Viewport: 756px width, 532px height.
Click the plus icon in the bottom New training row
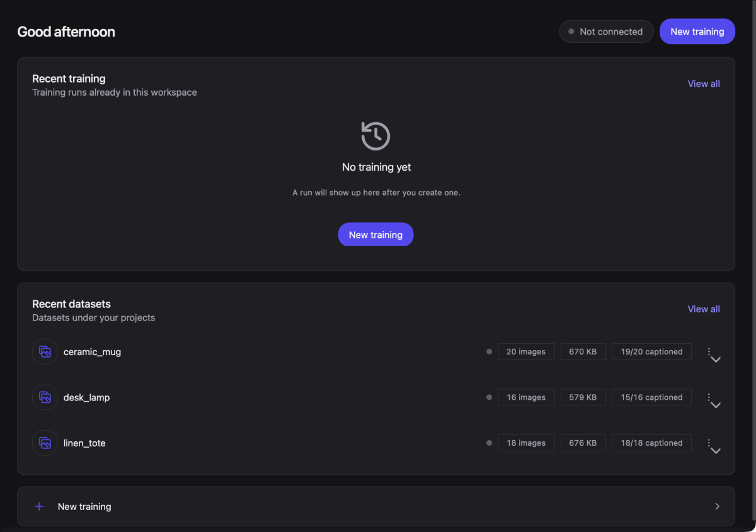tap(39, 506)
